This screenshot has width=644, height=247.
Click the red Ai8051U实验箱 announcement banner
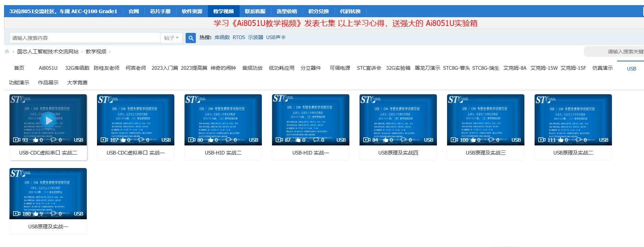[x=345, y=23]
